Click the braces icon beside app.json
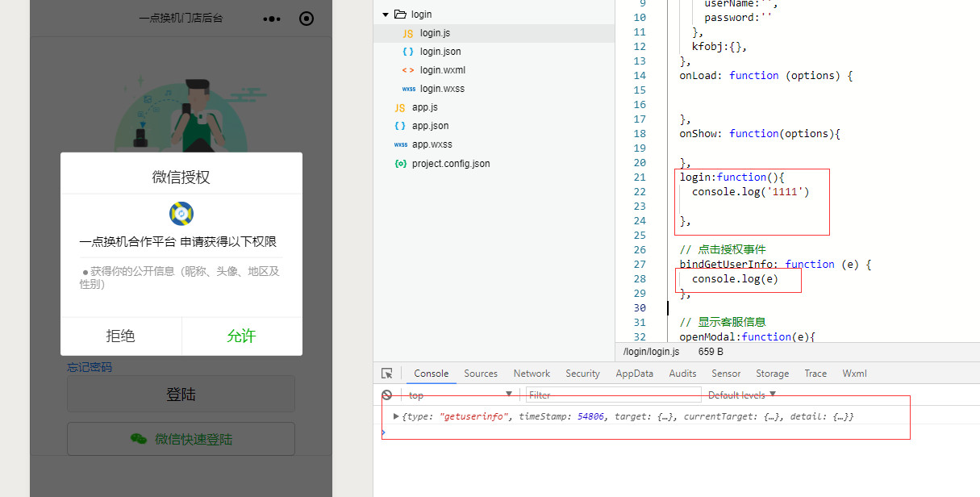The image size is (980, 497). (400, 126)
